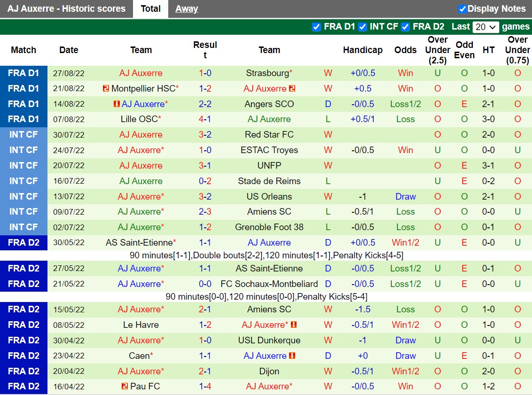Select the Total tab
Viewport: 532px width, 395px height.
coord(150,9)
